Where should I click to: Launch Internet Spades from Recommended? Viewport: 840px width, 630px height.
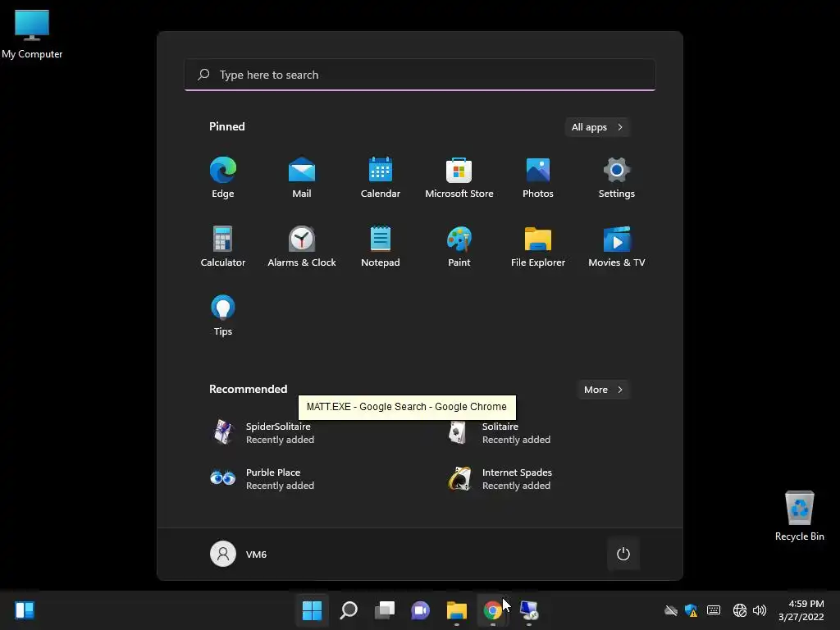coord(500,478)
